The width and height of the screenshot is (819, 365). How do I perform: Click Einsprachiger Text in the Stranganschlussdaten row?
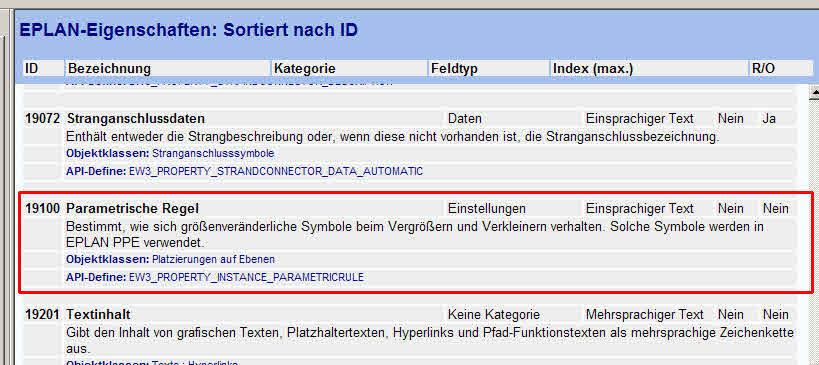(x=639, y=119)
